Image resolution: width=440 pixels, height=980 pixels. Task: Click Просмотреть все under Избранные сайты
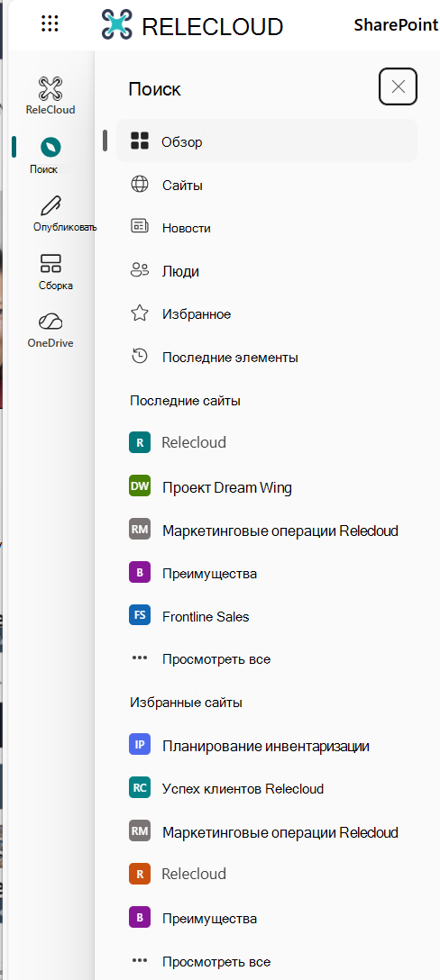coord(216,961)
